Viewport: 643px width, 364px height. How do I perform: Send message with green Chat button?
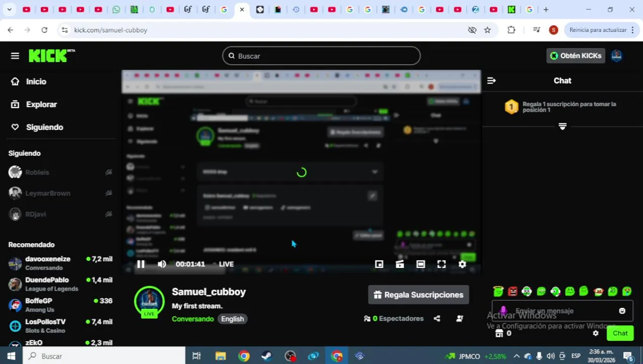coord(620,333)
